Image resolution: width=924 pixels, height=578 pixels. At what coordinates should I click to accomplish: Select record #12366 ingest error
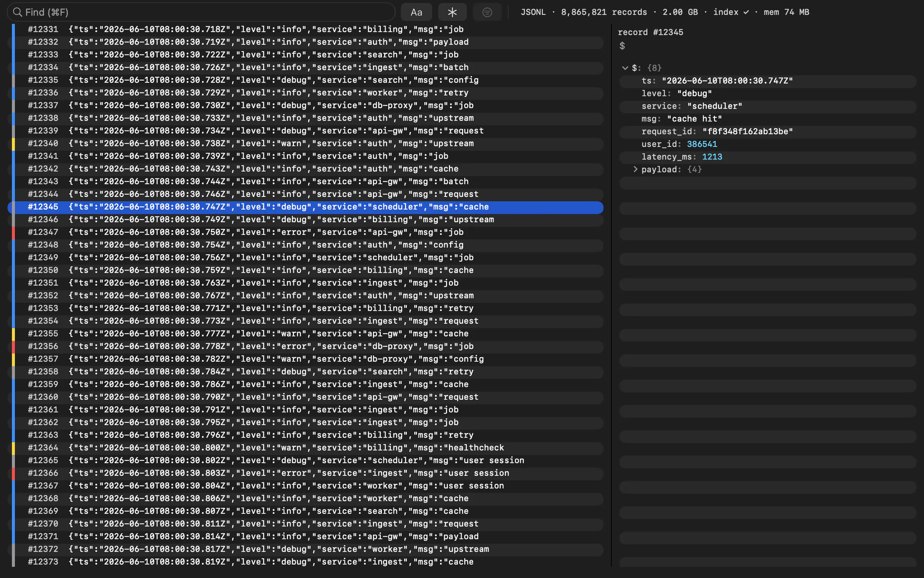(x=305, y=473)
